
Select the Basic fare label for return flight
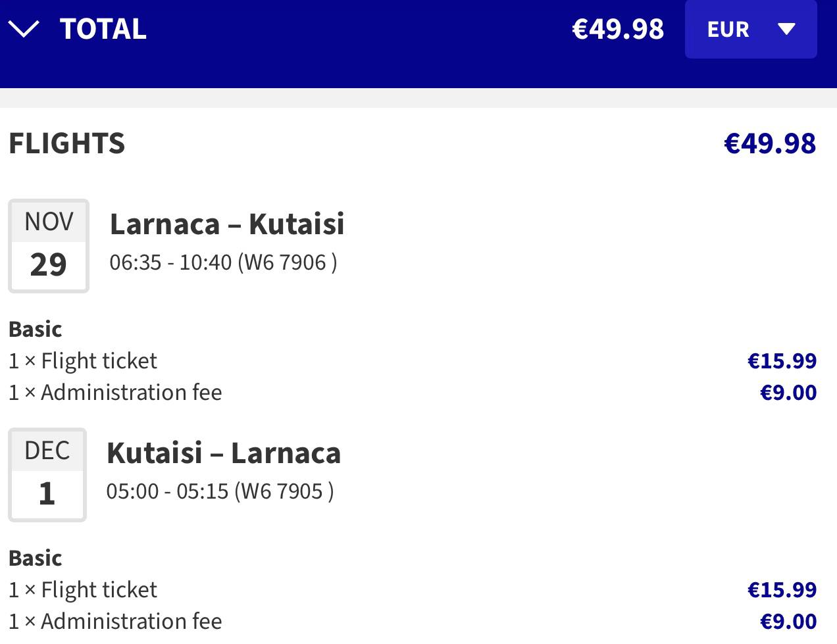pyautogui.click(x=36, y=558)
